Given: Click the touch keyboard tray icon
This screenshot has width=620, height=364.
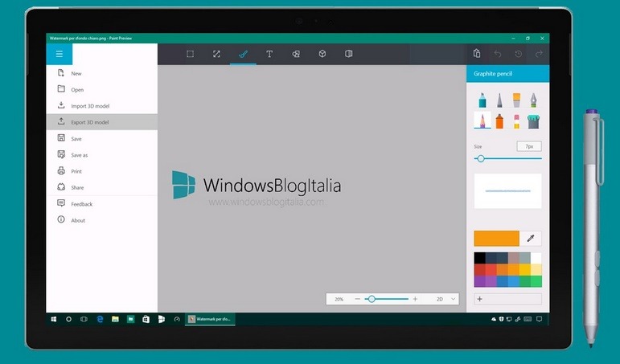Looking at the screenshot, I should tap(528, 319).
